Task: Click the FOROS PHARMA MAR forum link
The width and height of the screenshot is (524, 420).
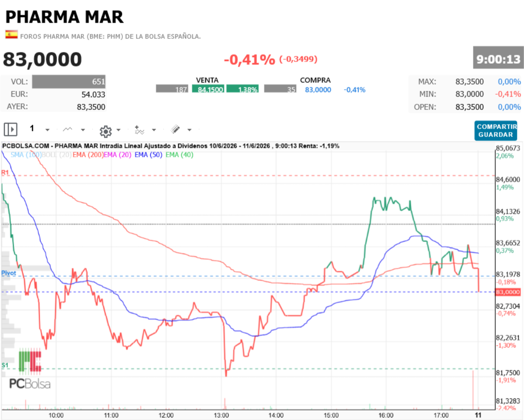Action: 110,37
